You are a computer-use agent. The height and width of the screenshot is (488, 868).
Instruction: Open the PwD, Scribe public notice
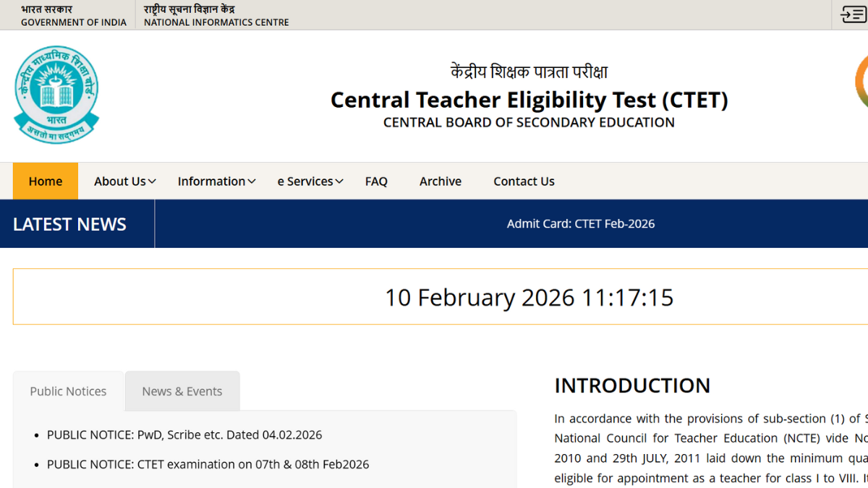click(x=184, y=435)
